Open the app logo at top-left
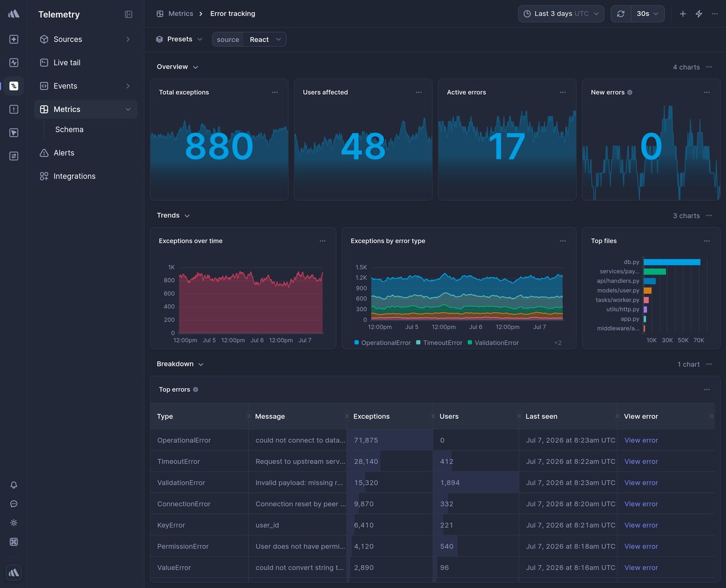The height and width of the screenshot is (588, 726). [x=14, y=14]
